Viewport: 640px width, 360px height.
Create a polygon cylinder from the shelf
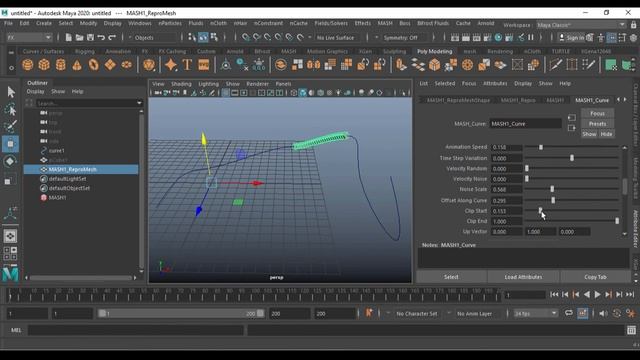point(60,65)
